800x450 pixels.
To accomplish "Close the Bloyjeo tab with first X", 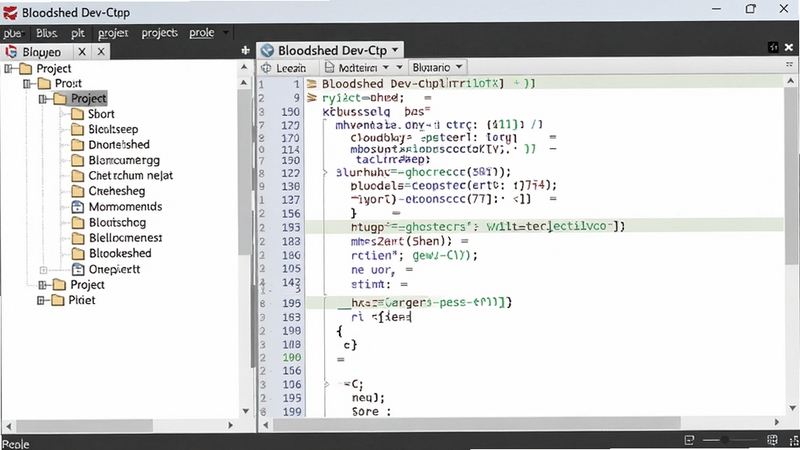I will click(x=82, y=52).
